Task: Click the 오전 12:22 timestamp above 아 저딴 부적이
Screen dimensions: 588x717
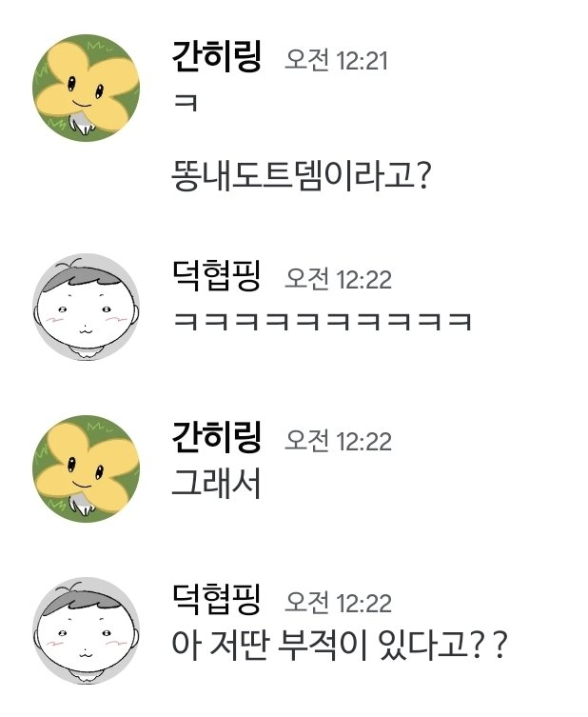Action: coord(338,602)
